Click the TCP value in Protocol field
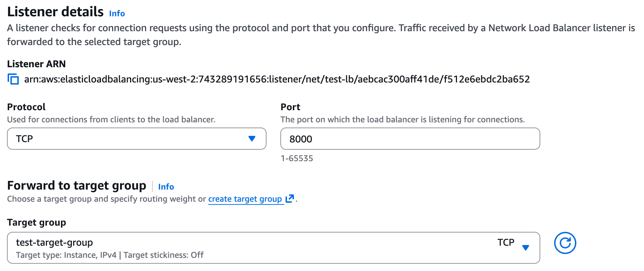Screen dimensions: 644x271 point(25,139)
